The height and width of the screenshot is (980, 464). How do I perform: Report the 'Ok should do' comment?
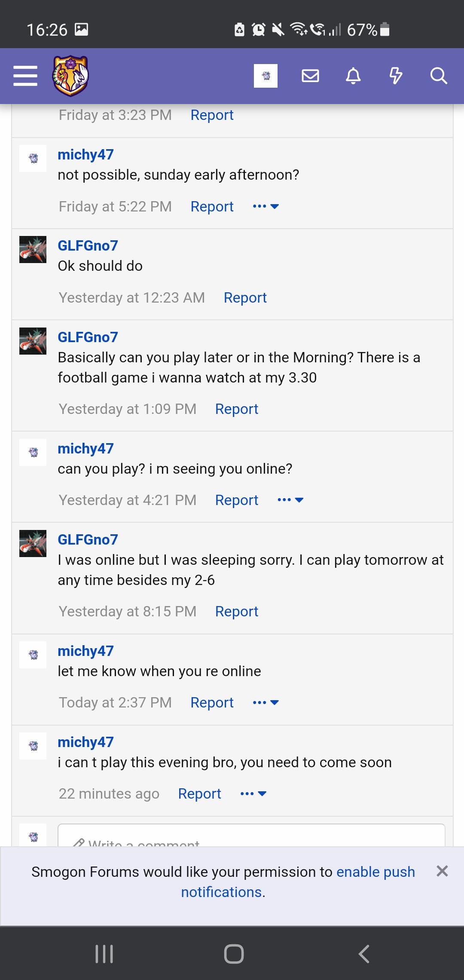click(x=245, y=298)
